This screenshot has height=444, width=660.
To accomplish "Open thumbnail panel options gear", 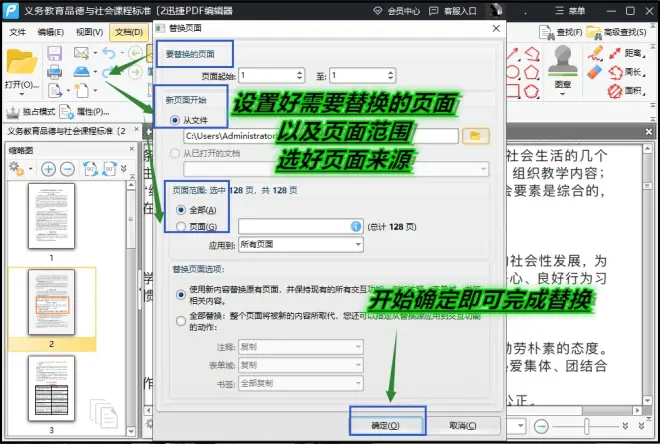I will tap(16, 168).
